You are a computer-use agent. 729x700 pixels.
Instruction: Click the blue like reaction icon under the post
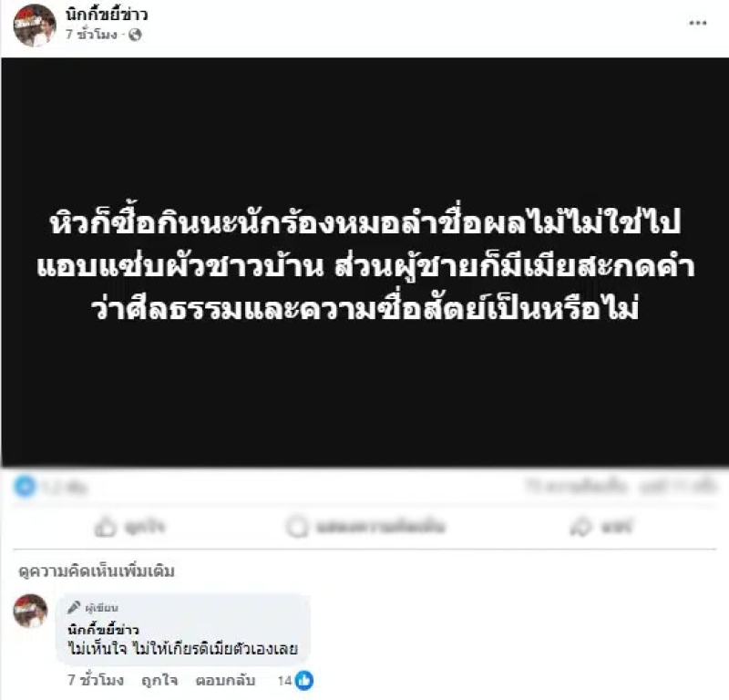pos(25,486)
